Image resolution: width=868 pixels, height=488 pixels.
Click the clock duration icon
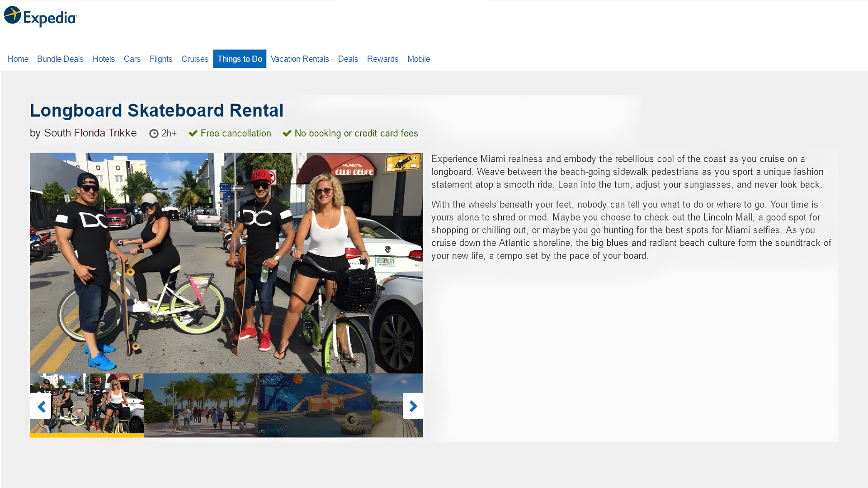pos(154,134)
